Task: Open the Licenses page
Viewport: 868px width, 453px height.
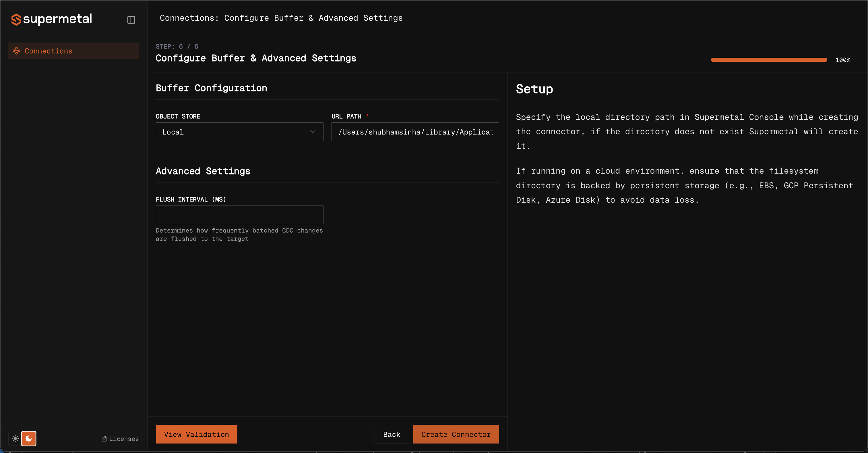Action: click(124, 439)
